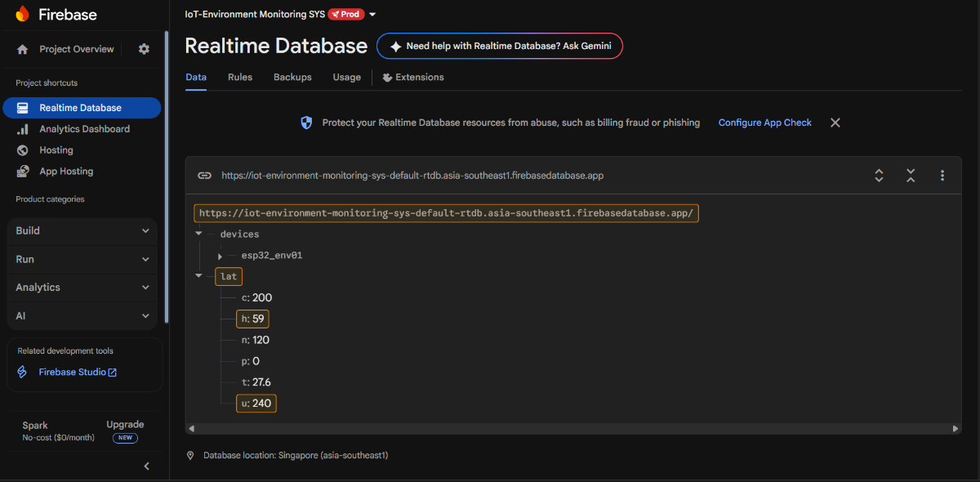The width and height of the screenshot is (980, 482).
Task: Collapse the lat tree node
Action: [198, 276]
